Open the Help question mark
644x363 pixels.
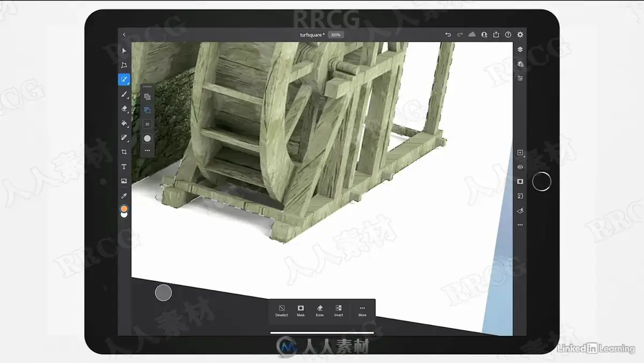pyautogui.click(x=508, y=34)
